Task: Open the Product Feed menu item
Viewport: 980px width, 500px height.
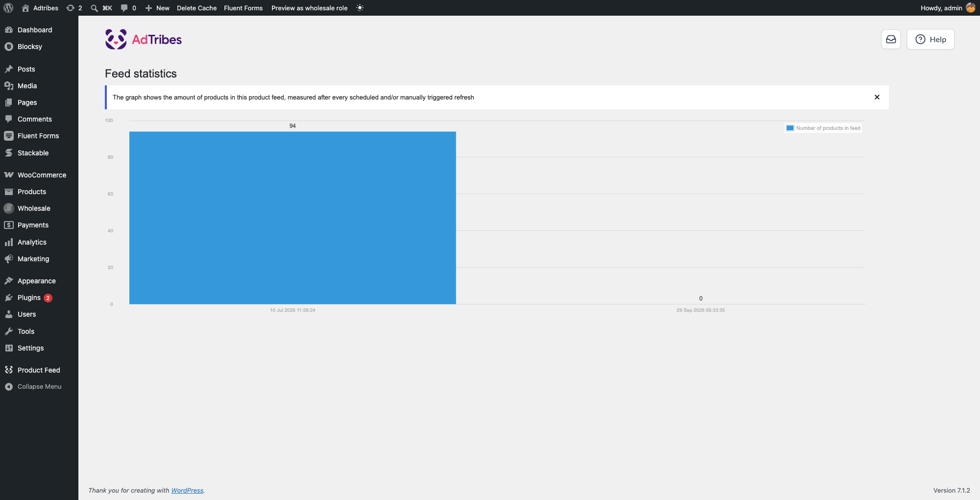Action: (x=39, y=370)
